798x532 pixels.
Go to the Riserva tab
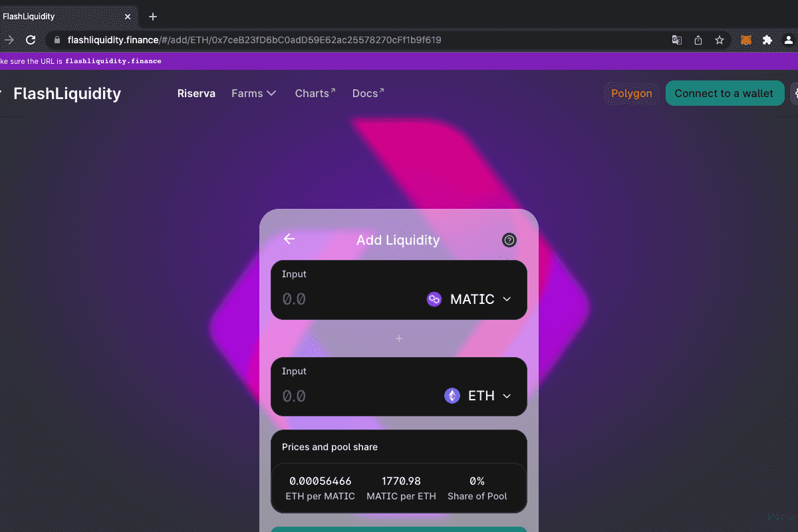pos(196,93)
